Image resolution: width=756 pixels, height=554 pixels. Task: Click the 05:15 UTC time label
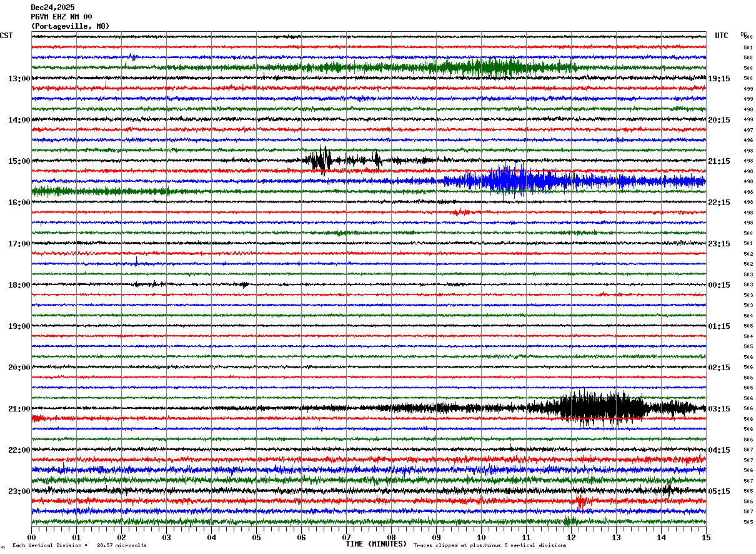pyautogui.click(x=719, y=491)
